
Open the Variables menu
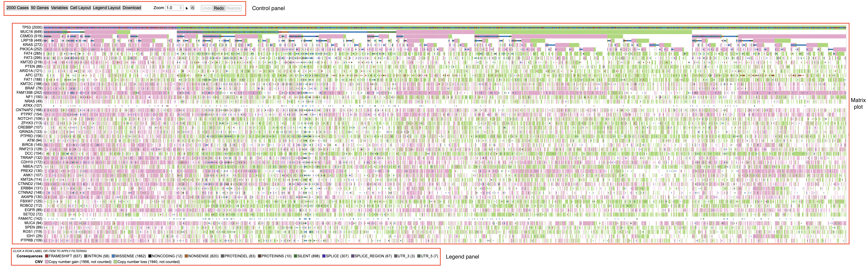(x=59, y=8)
